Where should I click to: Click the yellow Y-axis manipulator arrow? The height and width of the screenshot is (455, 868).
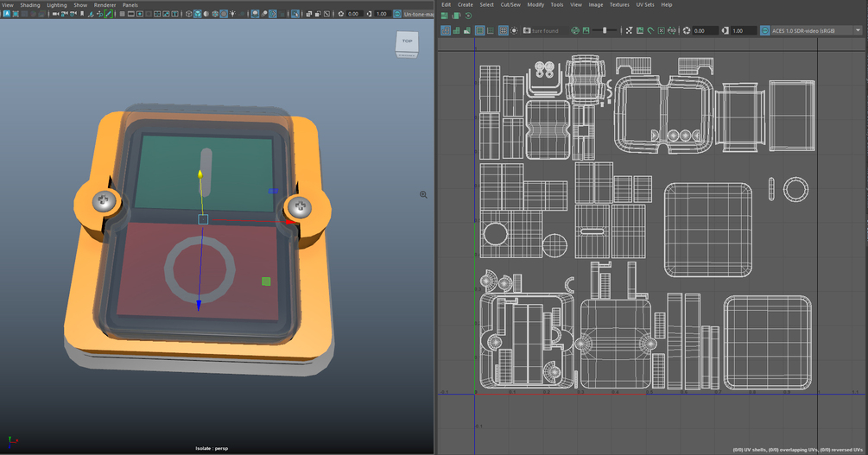(x=200, y=174)
